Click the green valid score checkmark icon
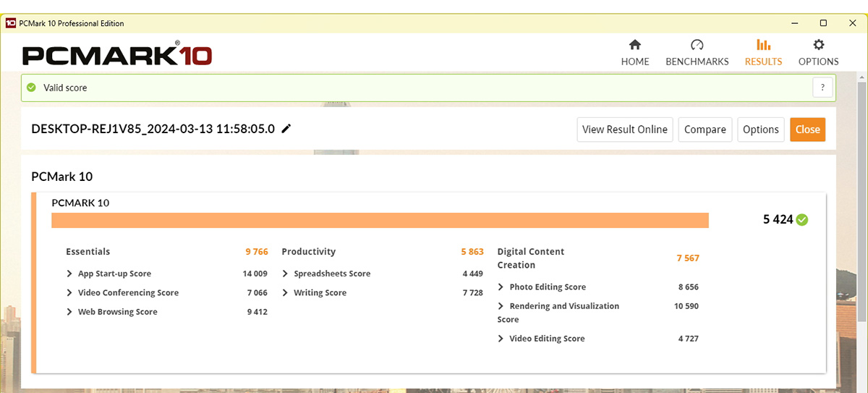Screen dimensions: 868x393 coord(31,88)
